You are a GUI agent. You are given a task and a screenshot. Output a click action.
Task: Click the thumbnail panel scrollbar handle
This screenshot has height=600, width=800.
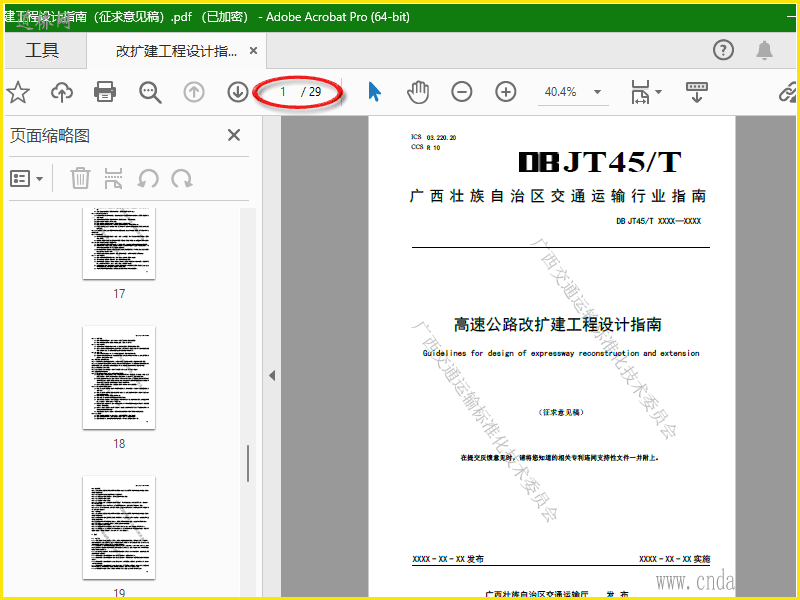coord(248,463)
